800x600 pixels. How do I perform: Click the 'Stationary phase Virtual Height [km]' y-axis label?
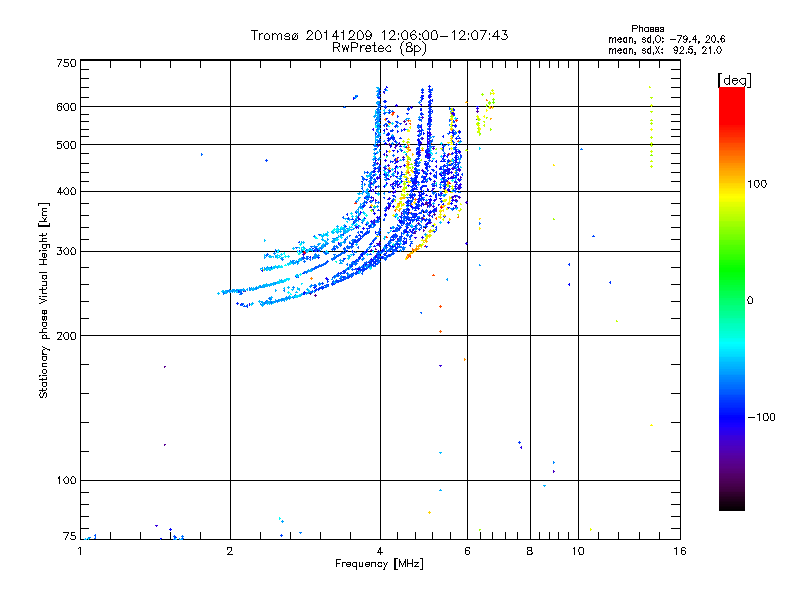[x=44, y=300]
